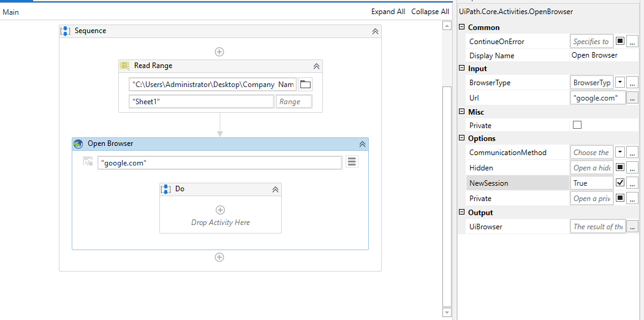Image resolution: width=644 pixels, height=320 pixels.
Task: Open expression editor for NewSession property
Action: coord(632,183)
